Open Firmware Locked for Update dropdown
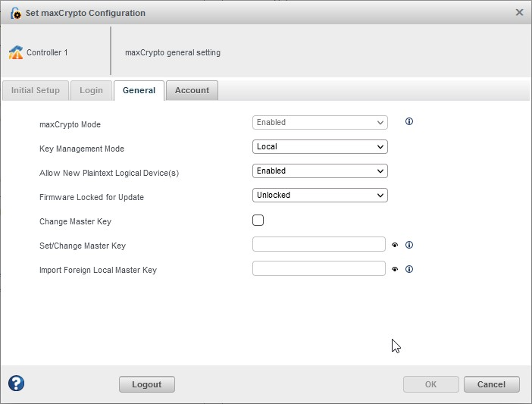The image size is (532, 404). click(x=319, y=196)
